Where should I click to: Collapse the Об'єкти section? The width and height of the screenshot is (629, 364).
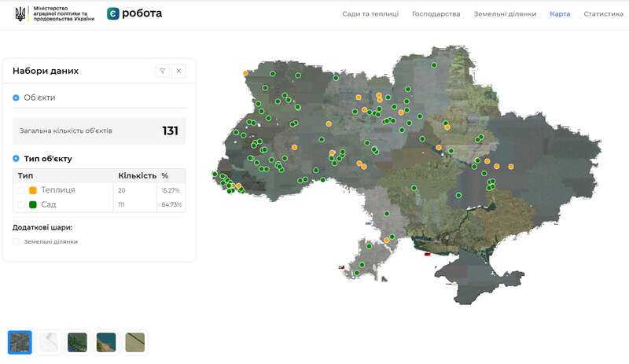17,97
